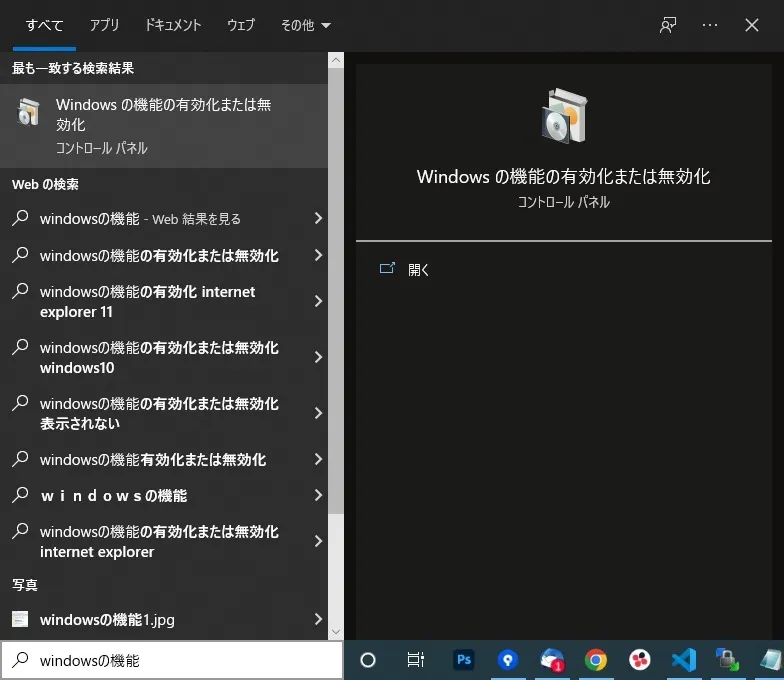Open the その他 dropdown
784x680 pixels.
click(306, 25)
